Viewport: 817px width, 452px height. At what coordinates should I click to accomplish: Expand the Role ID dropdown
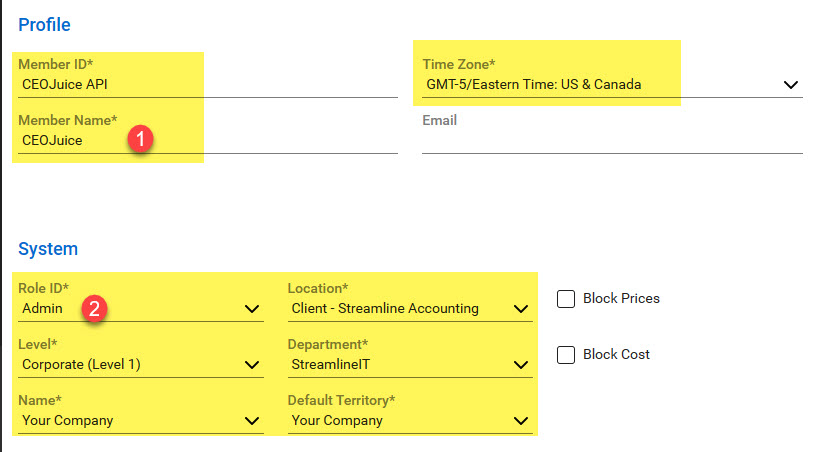coord(141,309)
